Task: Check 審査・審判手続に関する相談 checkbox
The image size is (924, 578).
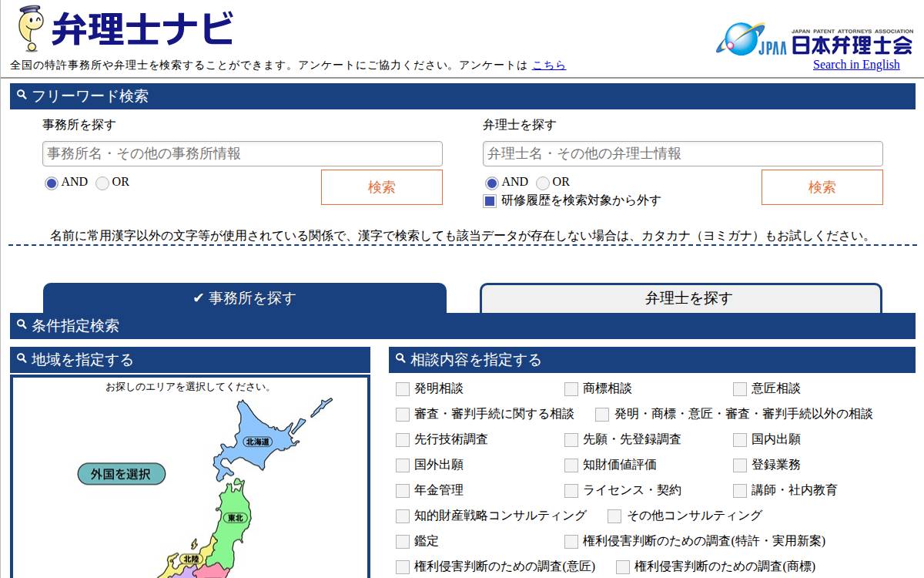Action: coord(403,415)
